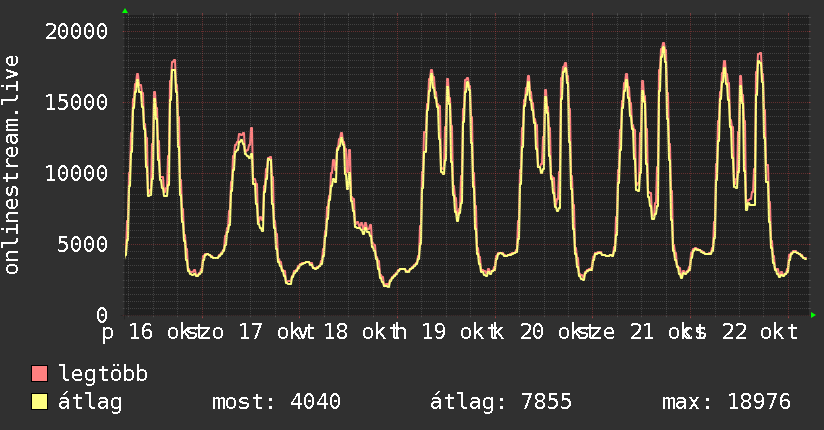Click the 15000 y-axis label

(76, 102)
